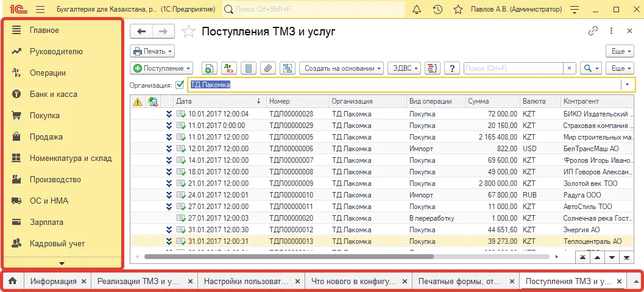Open the lower Еще menu next to search
The height and width of the screenshot is (292, 644).
(x=621, y=69)
